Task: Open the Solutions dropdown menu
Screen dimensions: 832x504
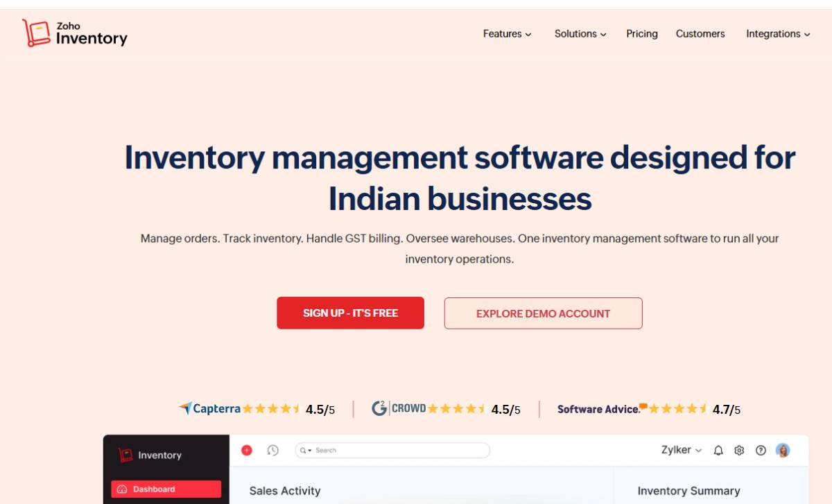Action: tap(580, 34)
